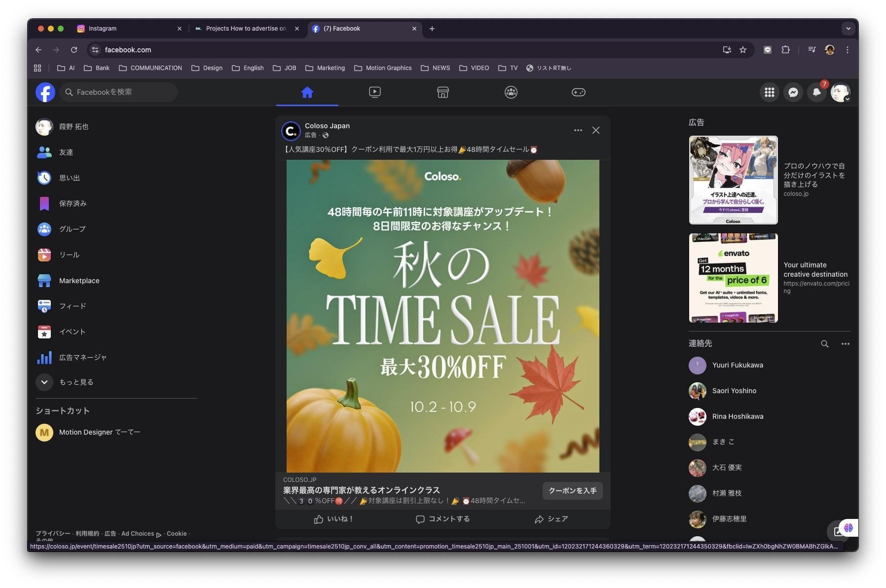886x588 pixels.
Task: Open a new browser tab
Action: coord(432,29)
